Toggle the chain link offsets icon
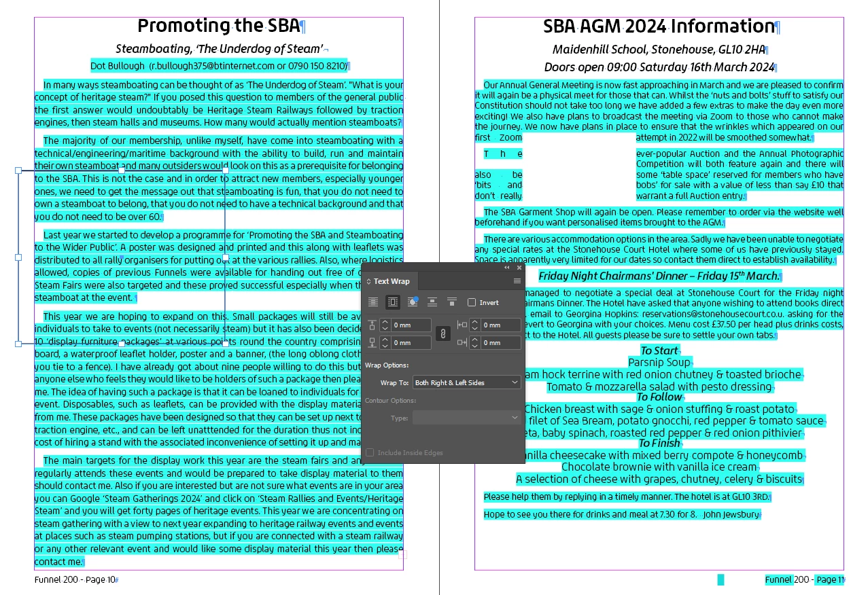 [x=442, y=333]
